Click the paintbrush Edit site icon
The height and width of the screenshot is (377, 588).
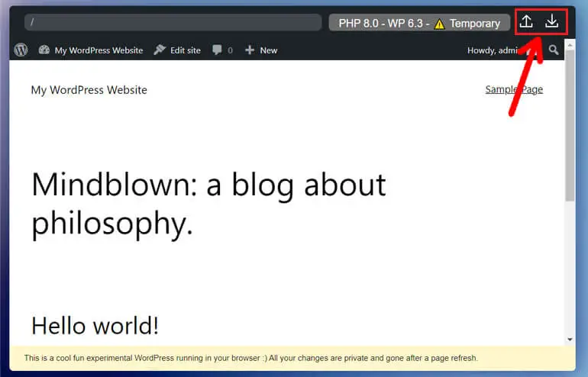click(x=160, y=50)
